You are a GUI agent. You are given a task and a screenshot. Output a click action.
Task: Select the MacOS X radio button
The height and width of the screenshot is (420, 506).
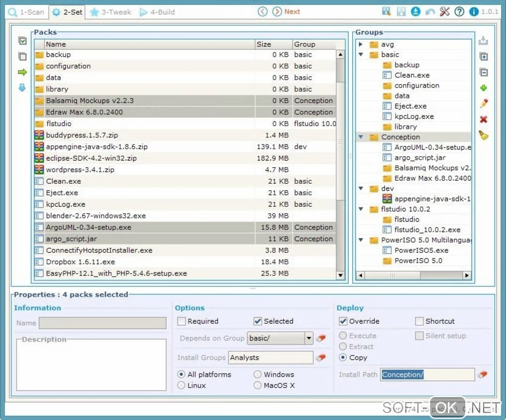coord(257,385)
